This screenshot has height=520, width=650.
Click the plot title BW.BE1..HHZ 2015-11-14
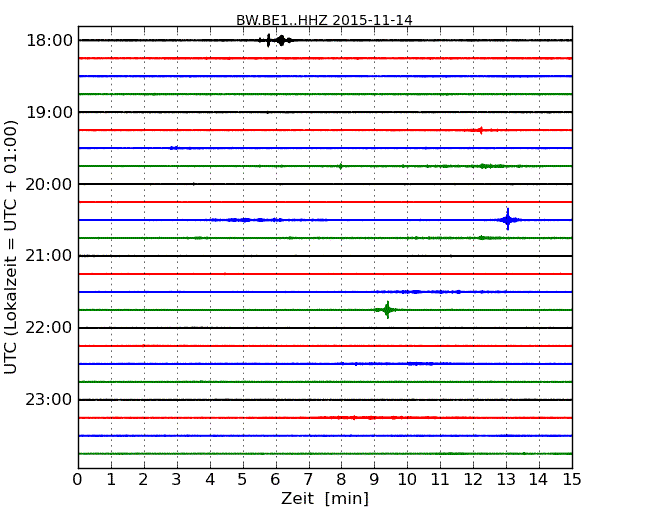[324, 20]
